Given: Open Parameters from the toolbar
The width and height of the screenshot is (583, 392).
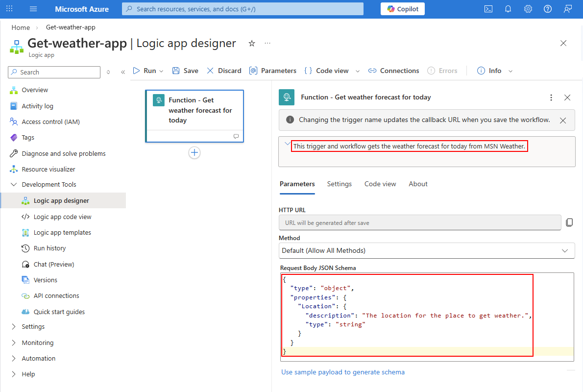Looking at the screenshot, I should point(273,71).
